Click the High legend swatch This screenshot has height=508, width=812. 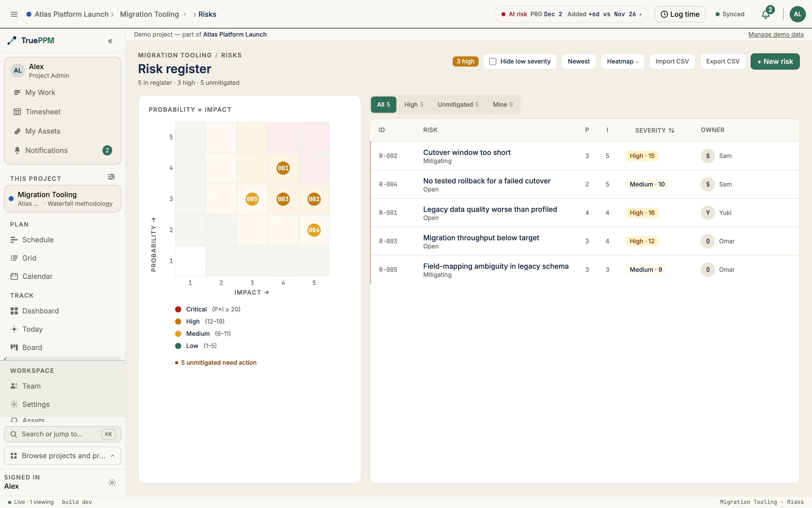pos(178,322)
